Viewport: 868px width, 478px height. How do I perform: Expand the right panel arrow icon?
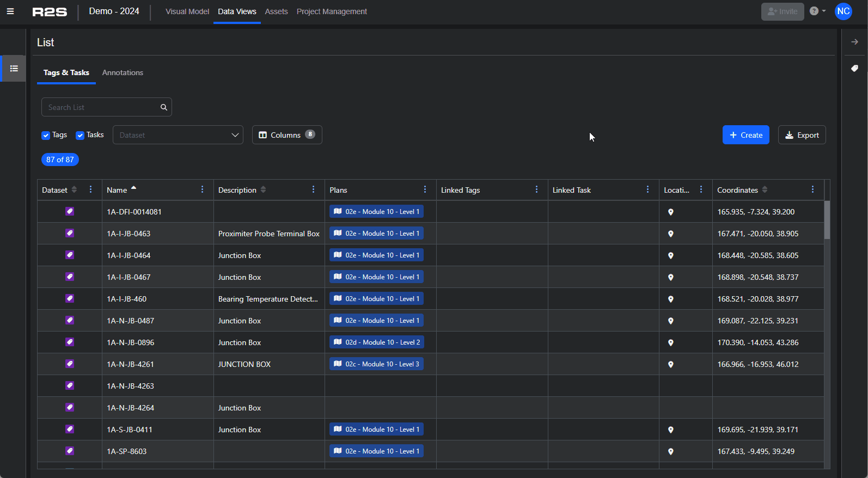point(855,42)
